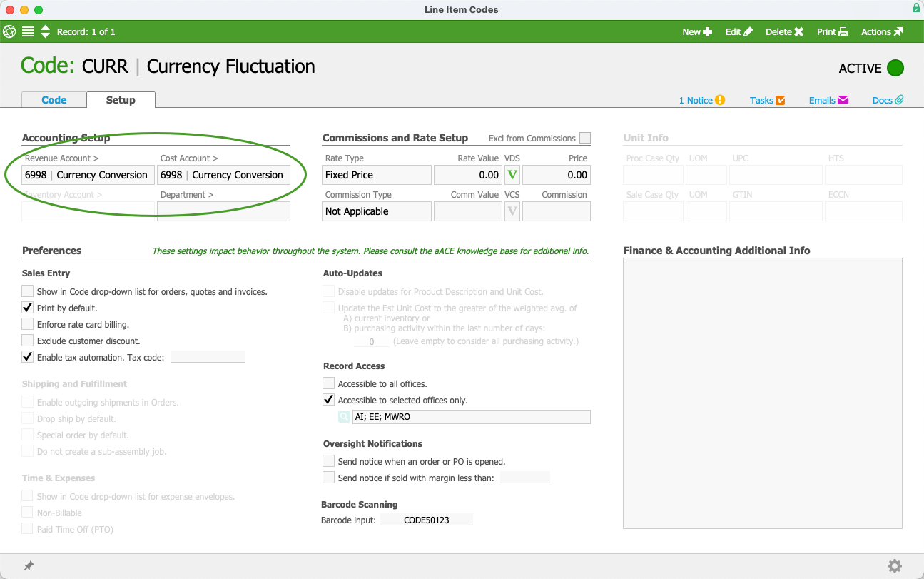Check Special order by default
This screenshot has height=579, width=924.
pyautogui.click(x=28, y=435)
